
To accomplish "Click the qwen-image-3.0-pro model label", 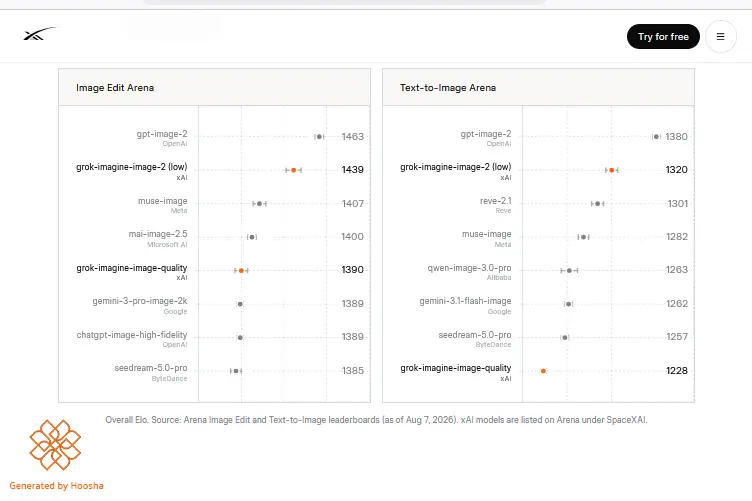I will (x=469, y=268).
